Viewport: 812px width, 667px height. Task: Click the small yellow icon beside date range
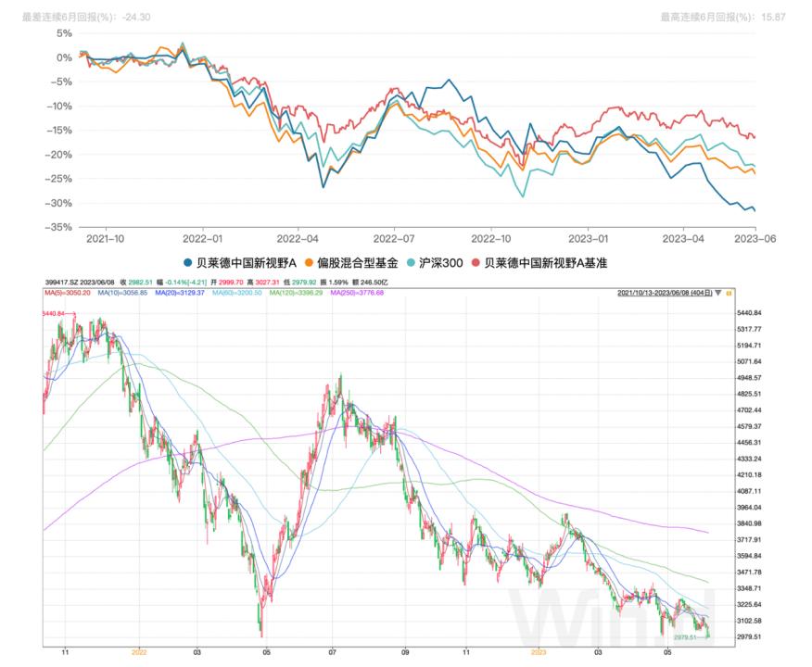(x=730, y=294)
